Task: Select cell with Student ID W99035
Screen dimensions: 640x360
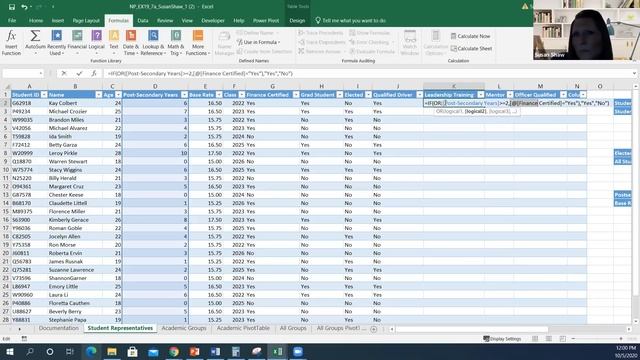Action: pos(29,120)
